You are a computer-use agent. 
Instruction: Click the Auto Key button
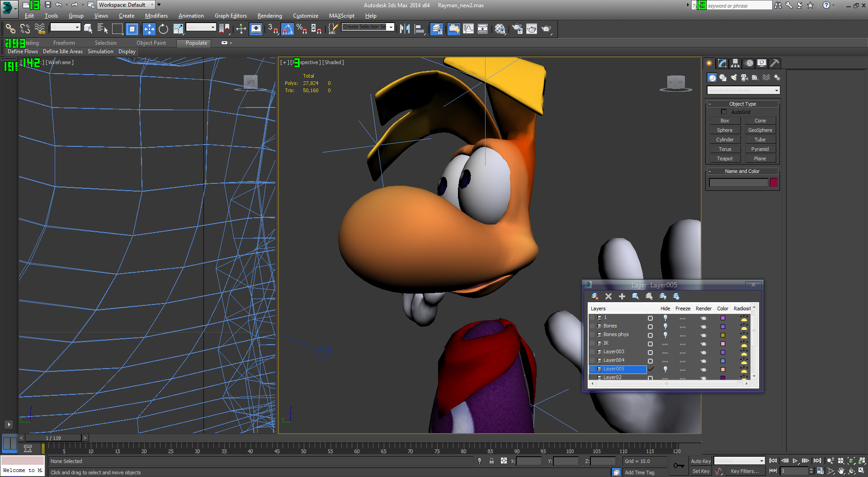pyautogui.click(x=701, y=461)
